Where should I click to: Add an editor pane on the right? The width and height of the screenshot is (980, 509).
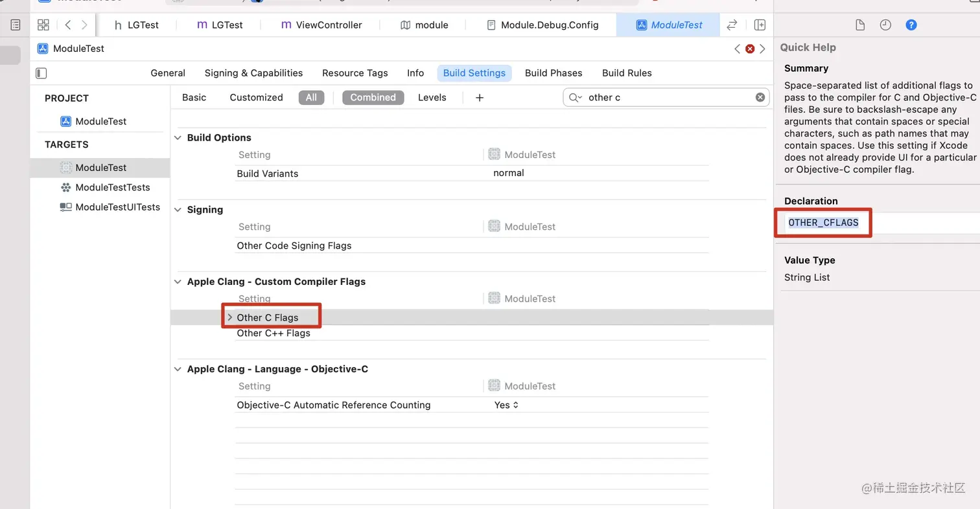(760, 25)
